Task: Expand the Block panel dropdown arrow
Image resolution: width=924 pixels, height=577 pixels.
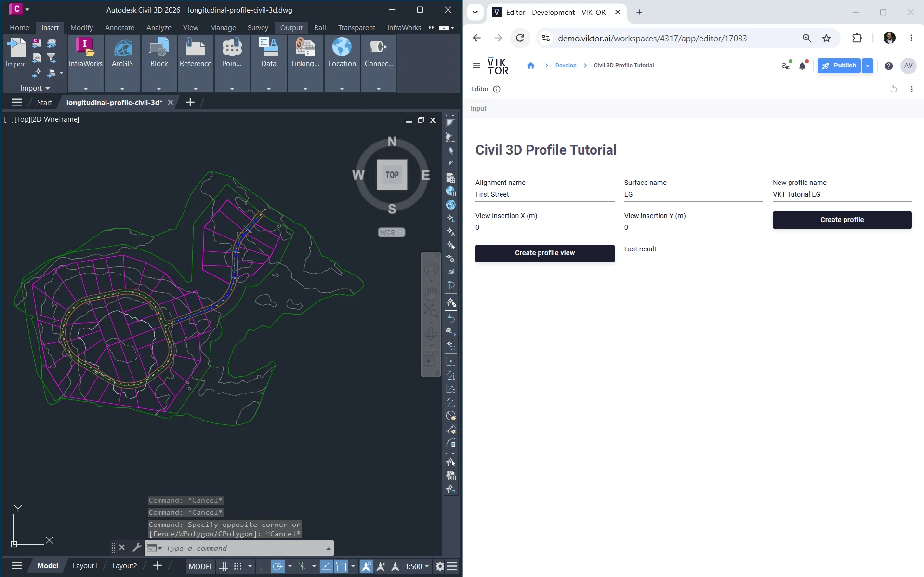Action: point(159,89)
